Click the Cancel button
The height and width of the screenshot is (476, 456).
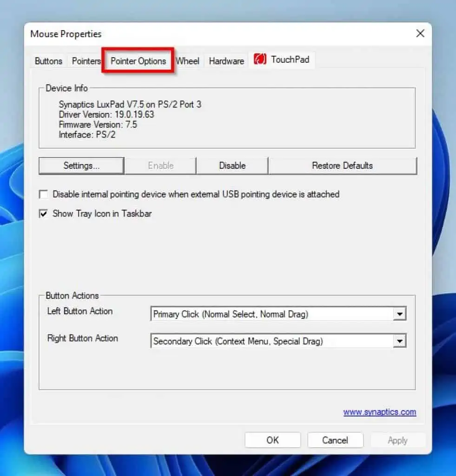pos(335,440)
